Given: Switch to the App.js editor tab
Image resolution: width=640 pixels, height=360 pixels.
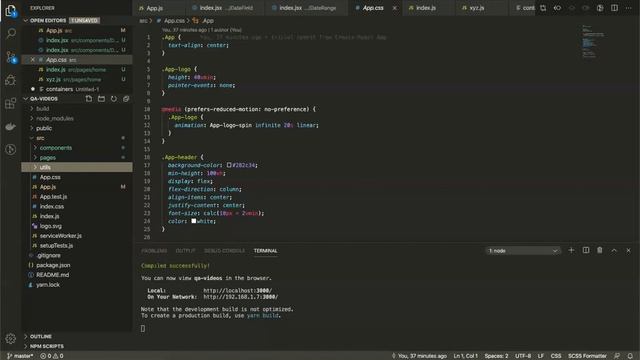Looking at the screenshot, I should tap(154, 8).
